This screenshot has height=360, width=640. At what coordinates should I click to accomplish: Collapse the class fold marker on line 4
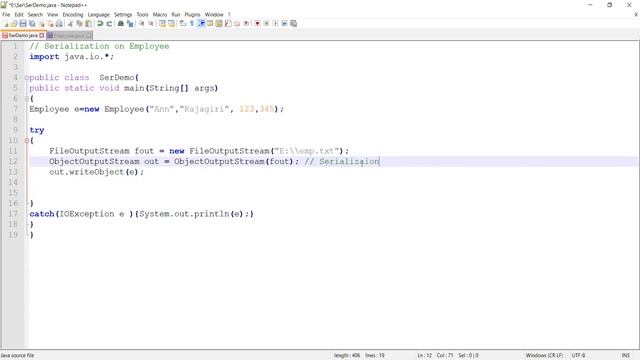(x=27, y=78)
